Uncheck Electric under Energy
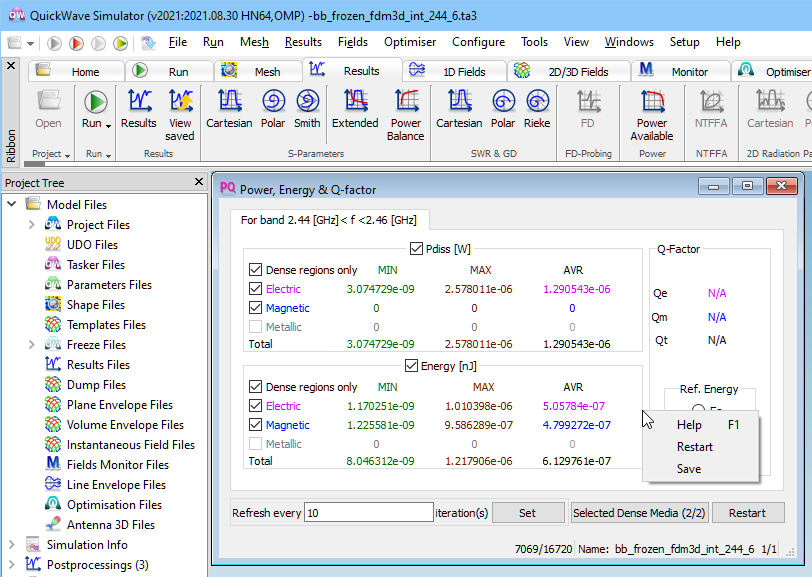Image resolution: width=812 pixels, height=577 pixels. coord(255,406)
